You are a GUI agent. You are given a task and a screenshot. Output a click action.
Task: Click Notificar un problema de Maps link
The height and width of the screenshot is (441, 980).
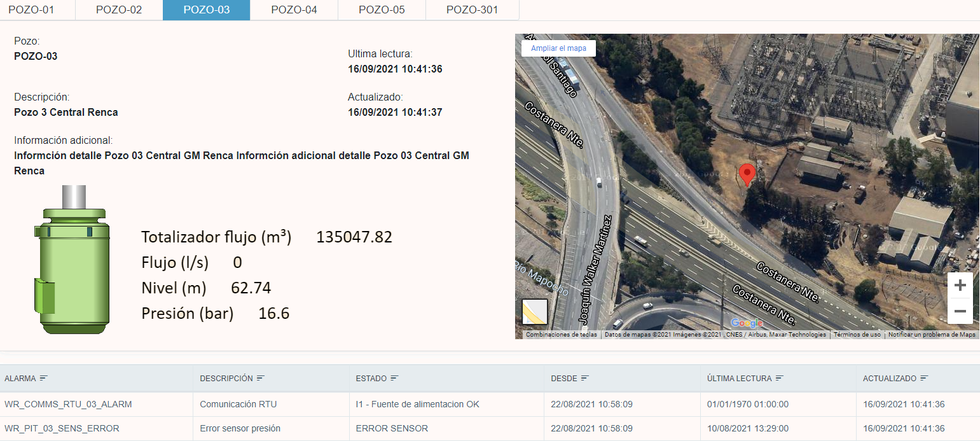(931, 335)
